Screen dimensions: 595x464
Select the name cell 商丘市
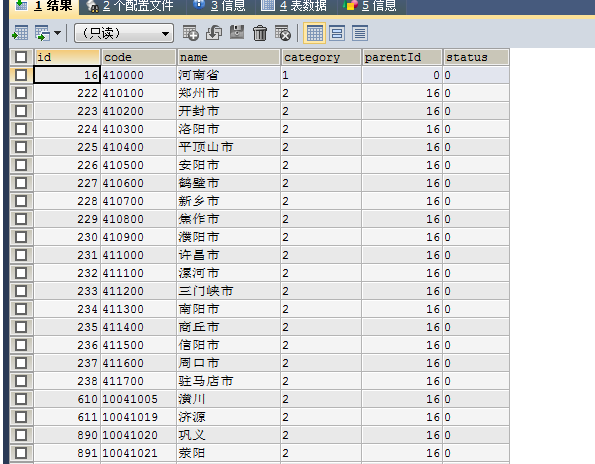[x=228, y=327]
